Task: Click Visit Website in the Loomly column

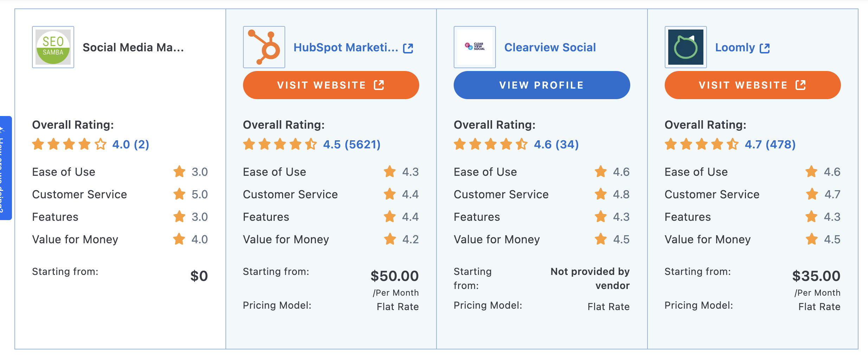Action: pos(752,85)
